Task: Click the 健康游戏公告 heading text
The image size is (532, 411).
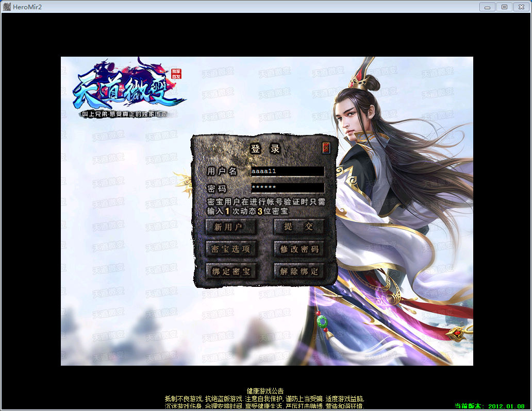Action: [265, 391]
